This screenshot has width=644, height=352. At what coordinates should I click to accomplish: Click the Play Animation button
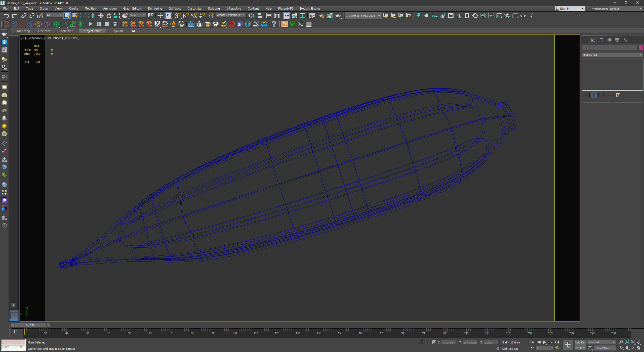coord(544,342)
